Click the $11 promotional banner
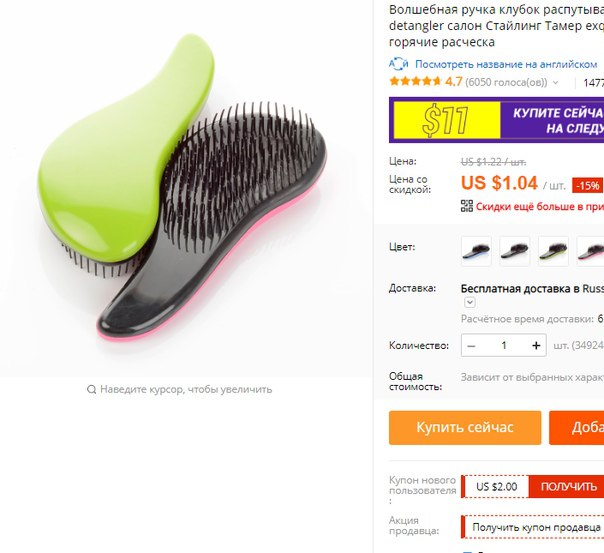This screenshot has width=604, height=553. pyautogui.click(x=497, y=120)
